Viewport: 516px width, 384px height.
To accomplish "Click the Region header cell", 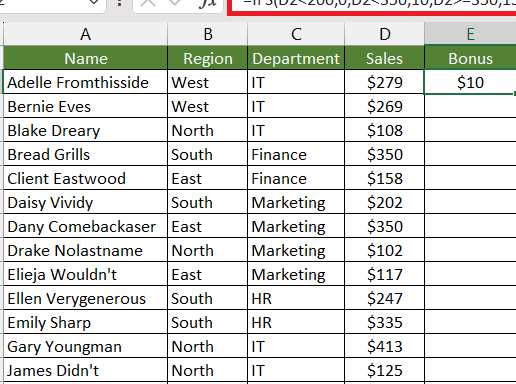I will point(208,58).
